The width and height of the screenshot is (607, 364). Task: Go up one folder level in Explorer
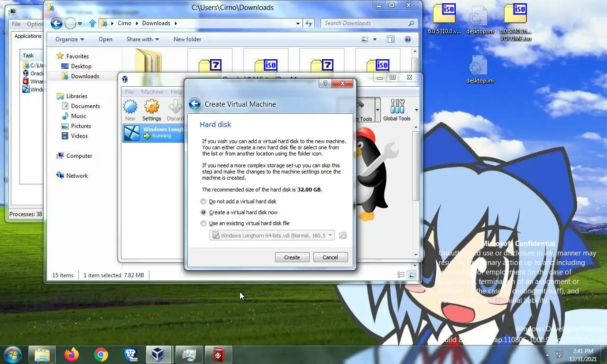point(92,23)
